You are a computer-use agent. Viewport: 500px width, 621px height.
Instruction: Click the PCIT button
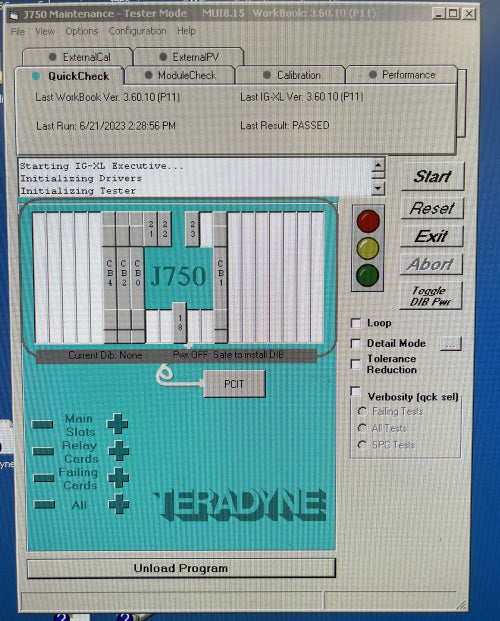pos(234,384)
